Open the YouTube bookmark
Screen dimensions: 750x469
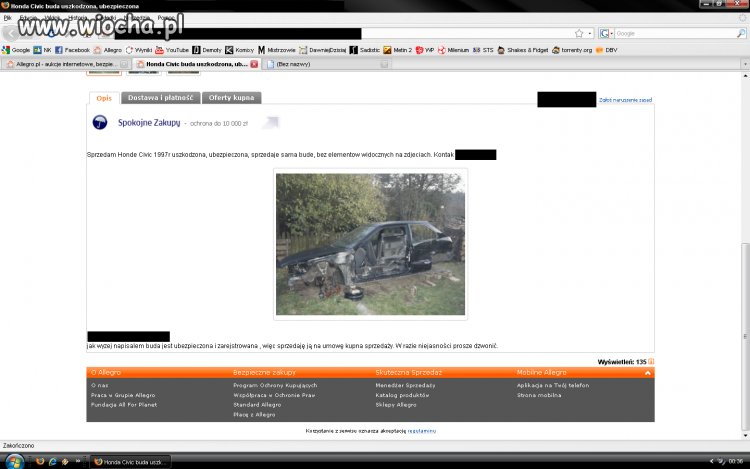point(172,50)
